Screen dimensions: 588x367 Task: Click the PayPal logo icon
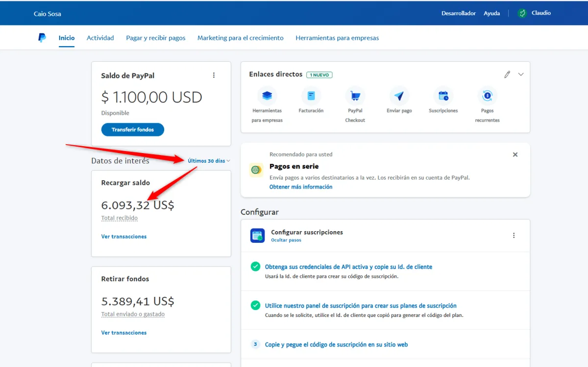coord(42,38)
